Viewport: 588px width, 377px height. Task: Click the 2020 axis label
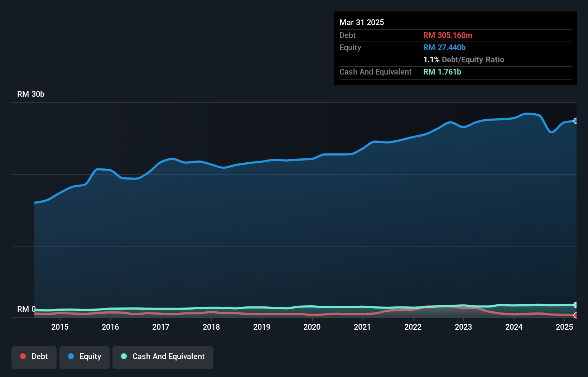point(312,327)
